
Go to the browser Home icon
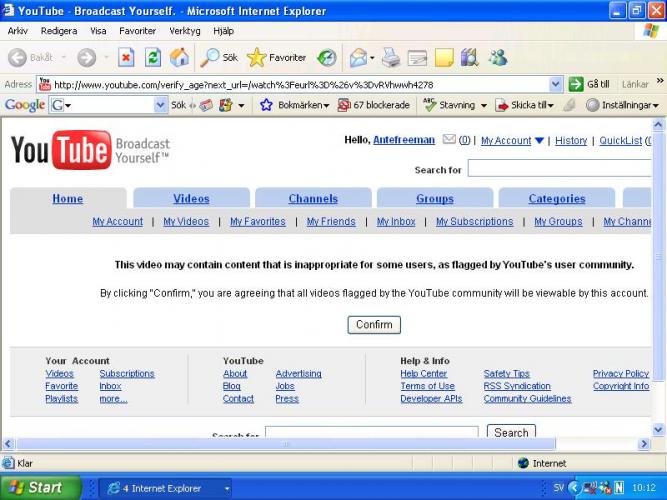178,57
